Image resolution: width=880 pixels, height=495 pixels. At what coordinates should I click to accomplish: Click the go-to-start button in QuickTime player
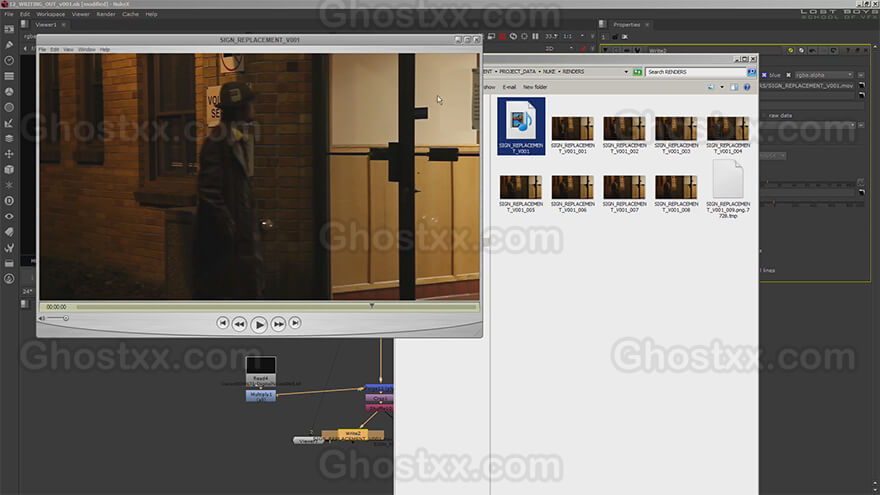(223, 323)
